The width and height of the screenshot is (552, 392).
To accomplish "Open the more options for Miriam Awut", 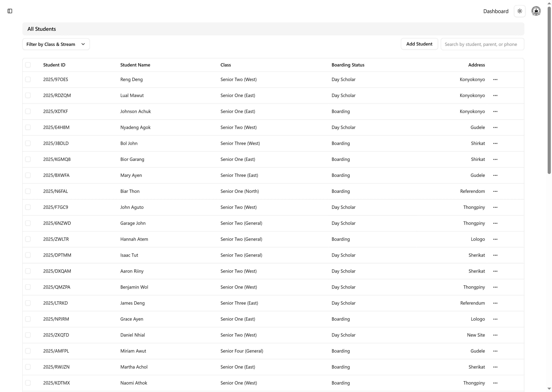I will (x=495, y=351).
